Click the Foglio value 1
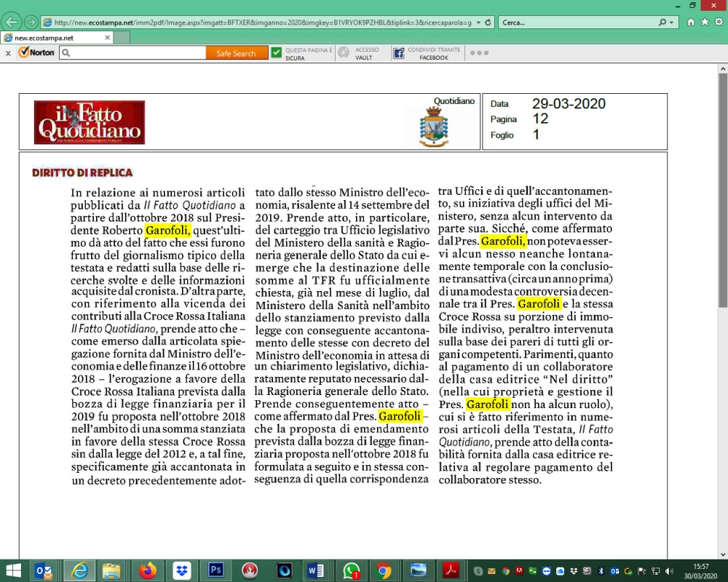This screenshot has height=582, width=728. (537, 135)
